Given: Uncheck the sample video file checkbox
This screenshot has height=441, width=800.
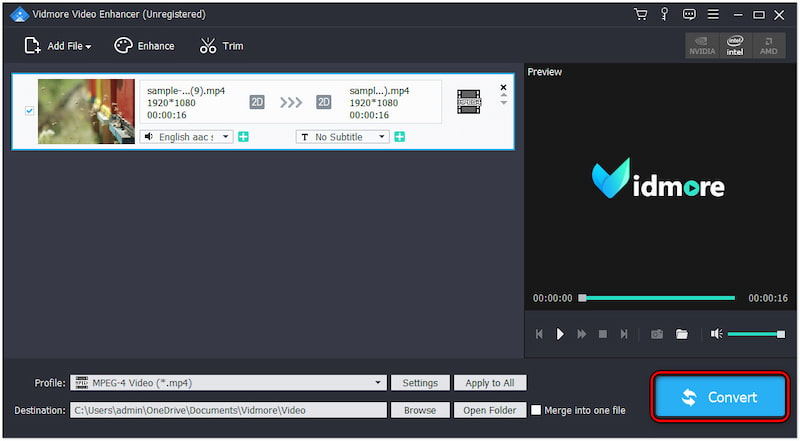Looking at the screenshot, I should [29, 111].
